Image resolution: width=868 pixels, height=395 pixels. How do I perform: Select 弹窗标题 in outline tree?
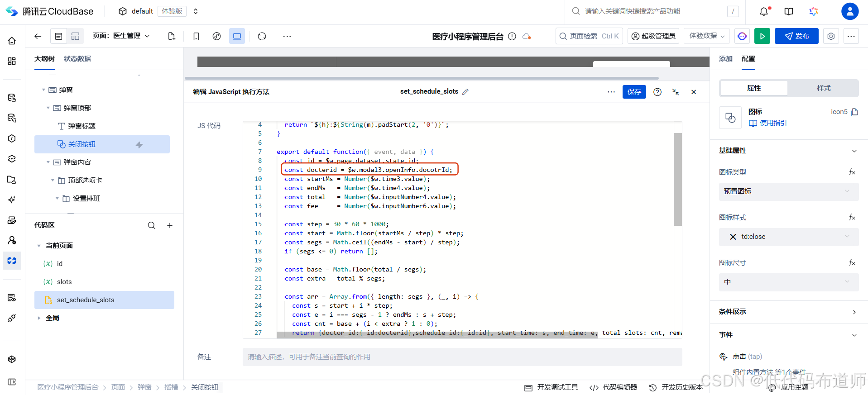pos(82,126)
